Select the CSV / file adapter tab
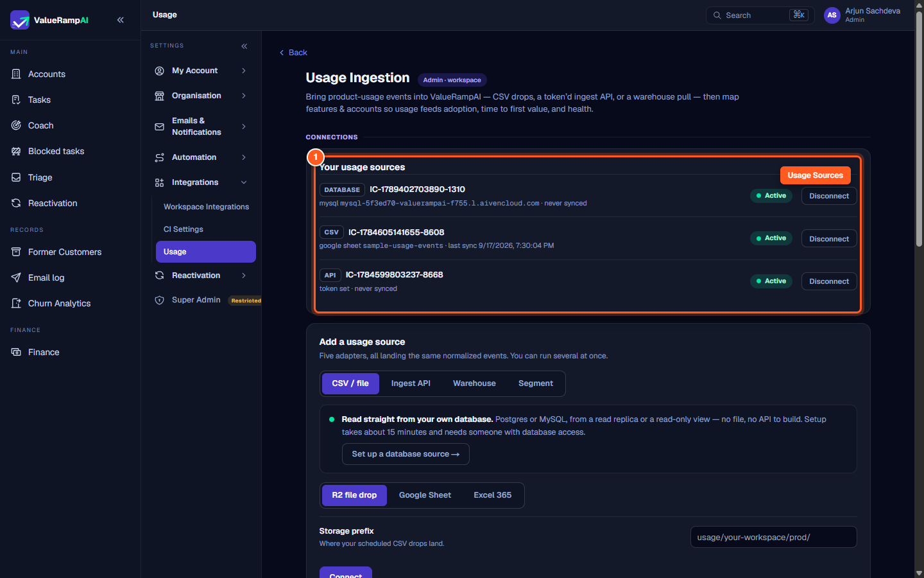 [x=350, y=383]
